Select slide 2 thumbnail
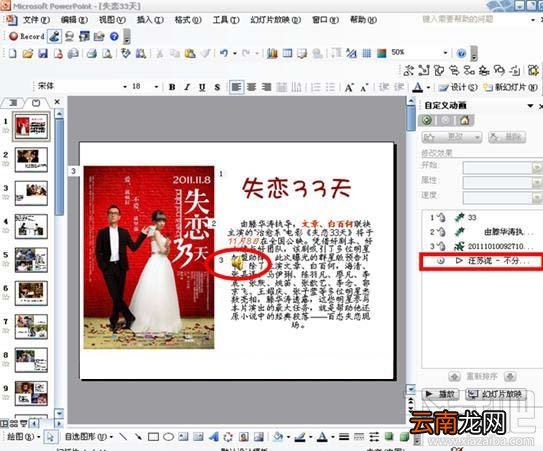Viewport: 543px width, 451px height. tap(31, 160)
